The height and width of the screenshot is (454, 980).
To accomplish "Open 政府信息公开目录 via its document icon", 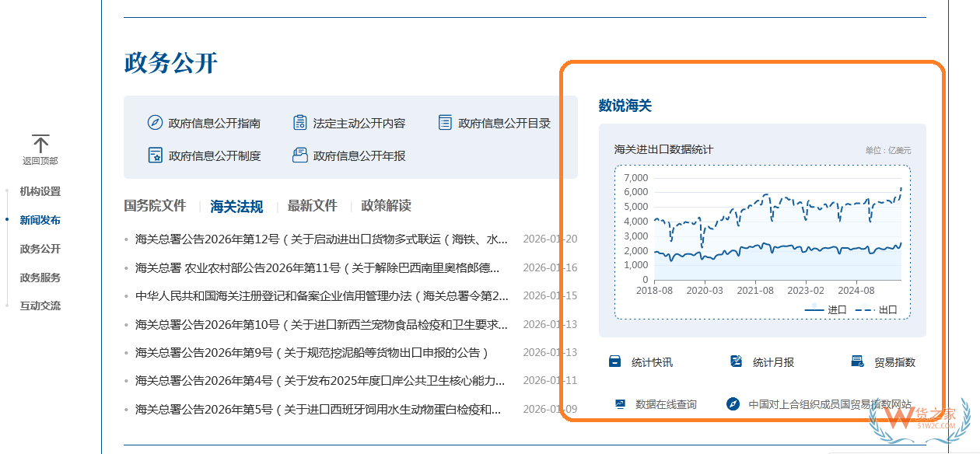I will (445, 121).
